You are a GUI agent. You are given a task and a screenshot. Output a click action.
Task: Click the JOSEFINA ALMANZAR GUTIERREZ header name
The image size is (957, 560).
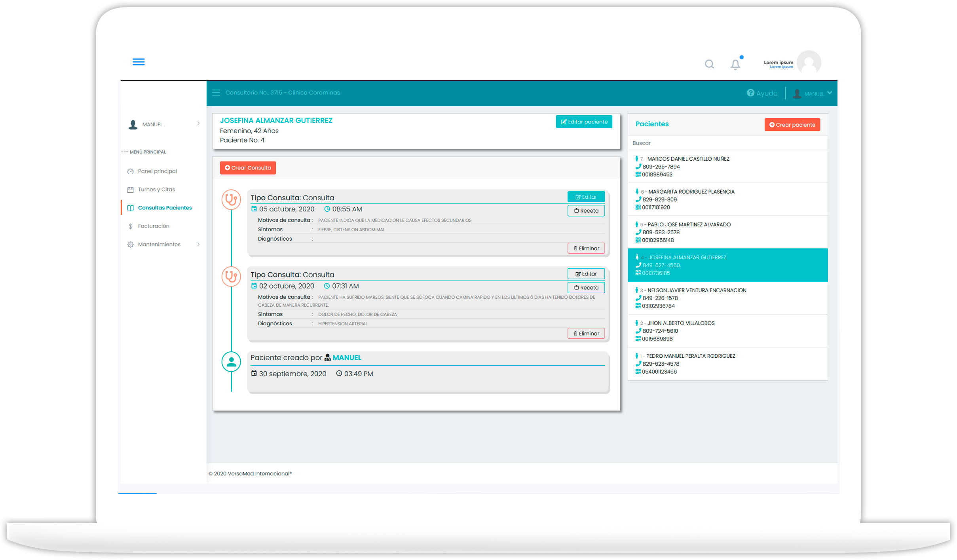276,121
